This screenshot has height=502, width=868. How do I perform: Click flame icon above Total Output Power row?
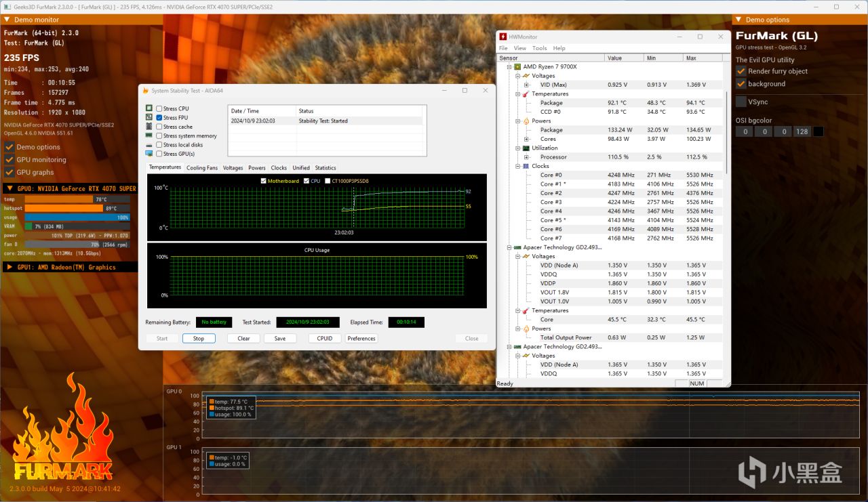pos(526,329)
